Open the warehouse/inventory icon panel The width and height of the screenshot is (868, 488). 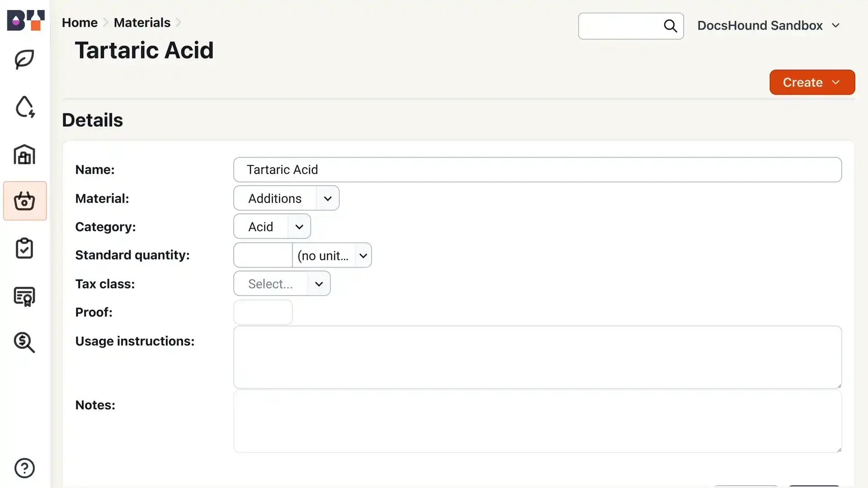(x=24, y=155)
